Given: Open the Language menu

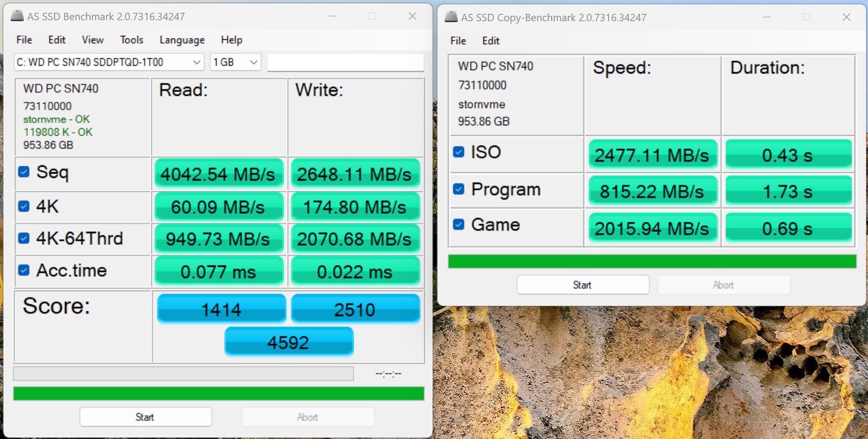Looking at the screenshot, I should click(182, 40).
